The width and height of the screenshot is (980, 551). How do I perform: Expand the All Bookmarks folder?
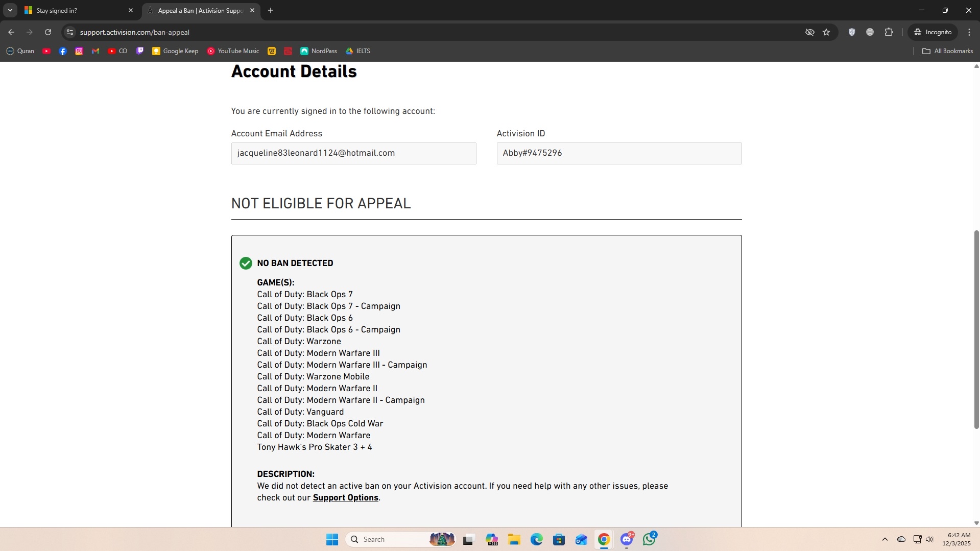[948, 51]
